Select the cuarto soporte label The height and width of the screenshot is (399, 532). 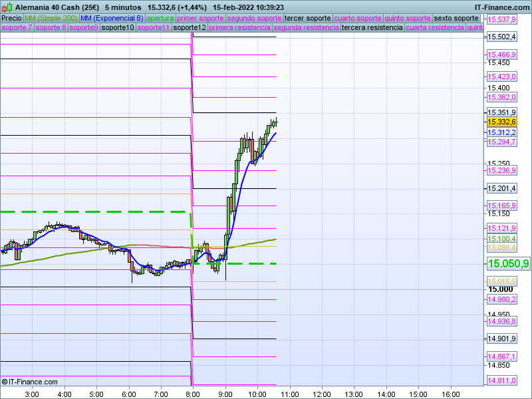point(358,19)
